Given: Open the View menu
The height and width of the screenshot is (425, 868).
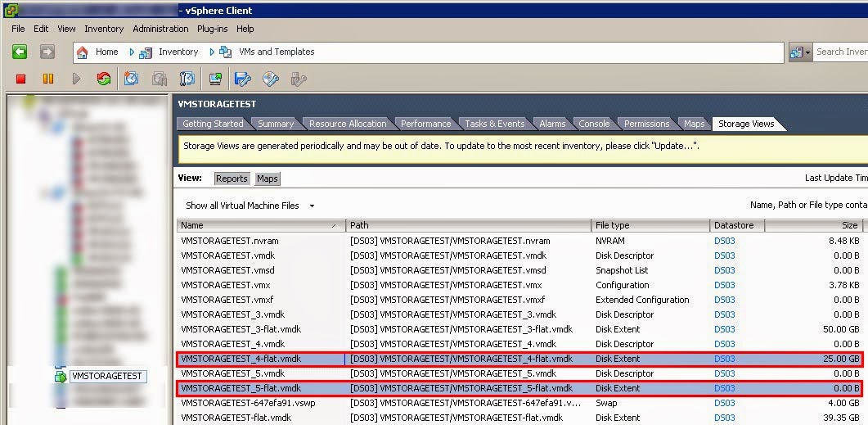Looking at the screenshot, I should tap(66, 29).
